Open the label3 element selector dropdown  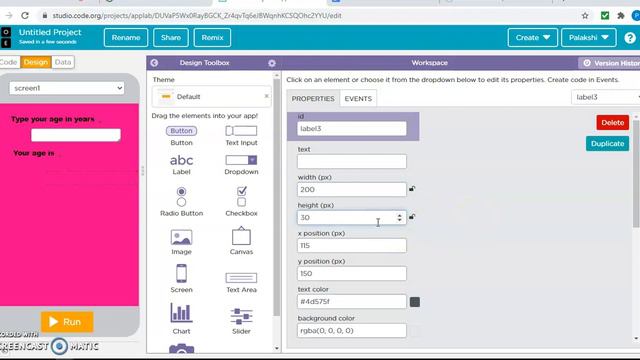(x=606, y=97)
